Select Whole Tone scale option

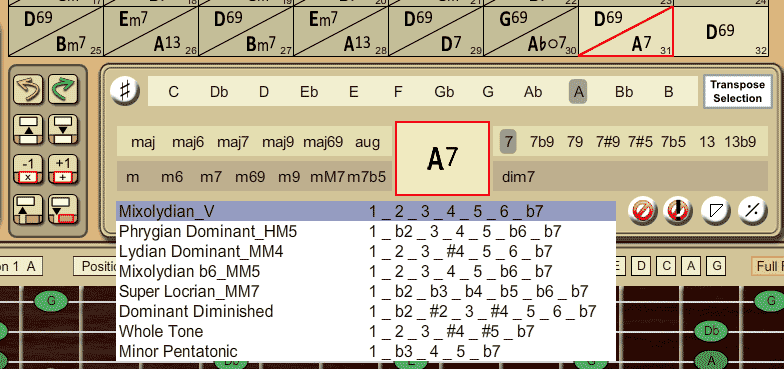pyautogui.click(x=366, y=331)
